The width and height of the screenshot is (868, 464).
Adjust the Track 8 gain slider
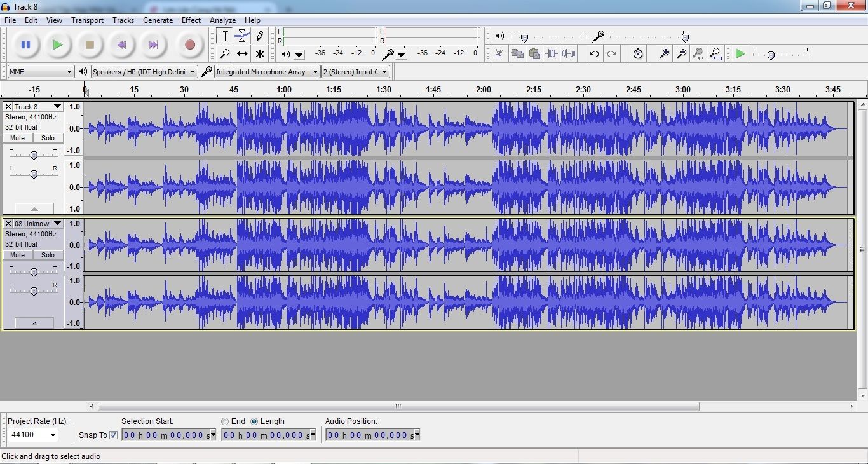point(34,154)
